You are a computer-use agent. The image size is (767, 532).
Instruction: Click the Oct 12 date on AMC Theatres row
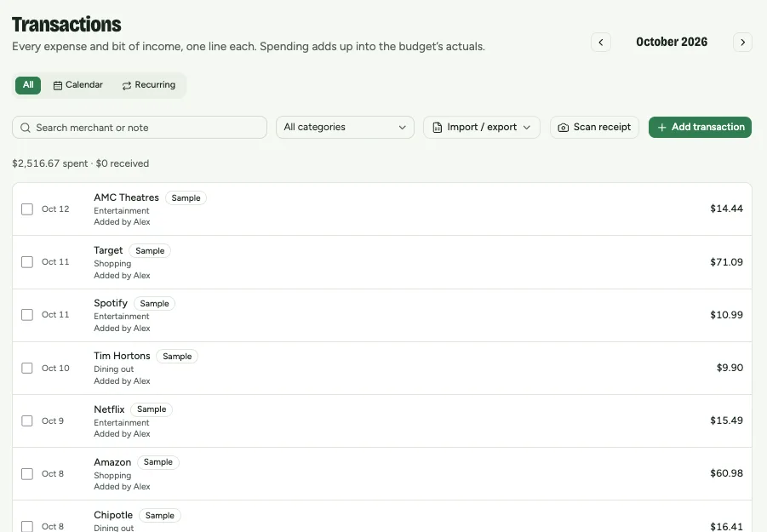click(55, 209)
